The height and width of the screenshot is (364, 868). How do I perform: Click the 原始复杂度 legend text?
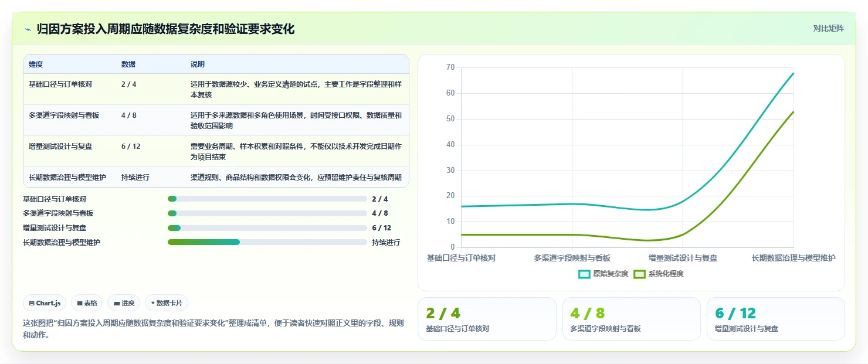pyautogui.click(x=611, y=274)
